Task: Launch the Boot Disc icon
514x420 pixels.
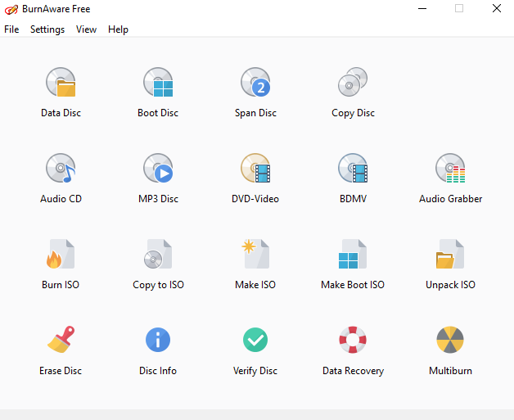Action: pos(158,82)
